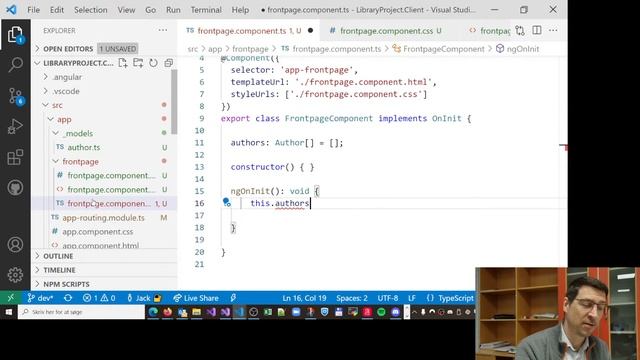Open author.ts in the file tree
This screenshot has height=360, width=640.
pyautogui.click(x=84, y=147)
